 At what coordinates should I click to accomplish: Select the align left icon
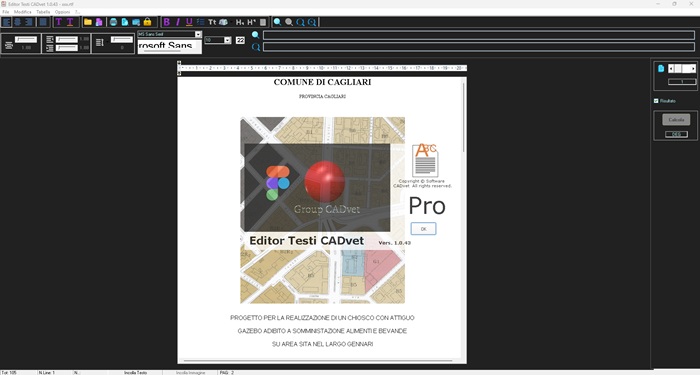6,22
